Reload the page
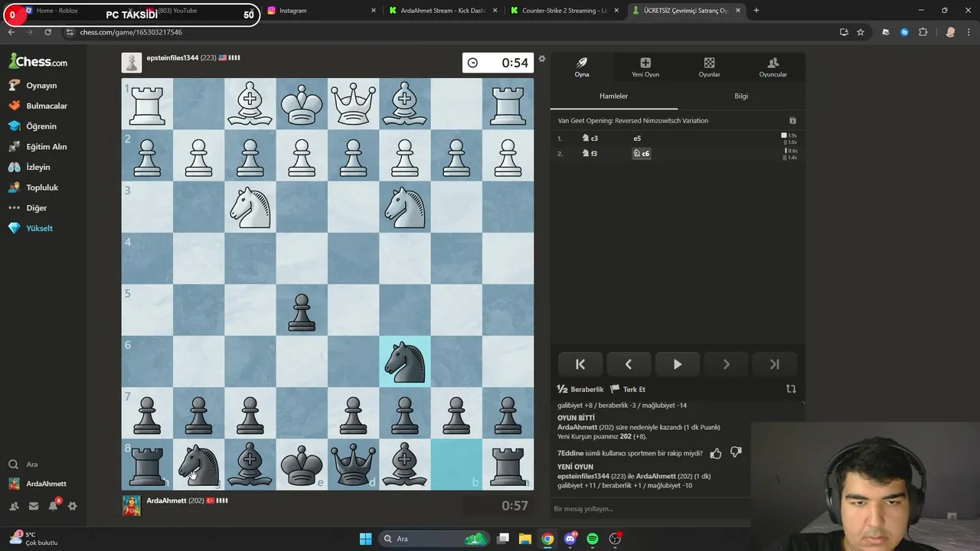Viewport: 980px width, 551px height. (47, 32)
